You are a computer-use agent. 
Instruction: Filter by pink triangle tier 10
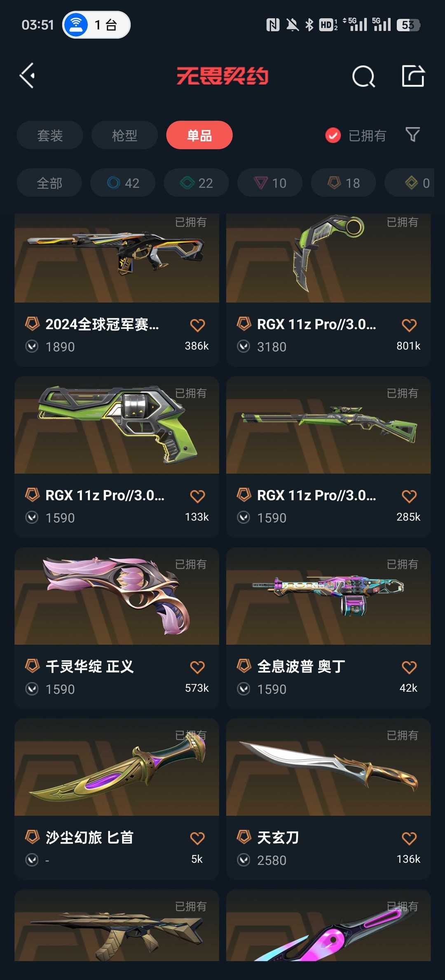(270, 183)
